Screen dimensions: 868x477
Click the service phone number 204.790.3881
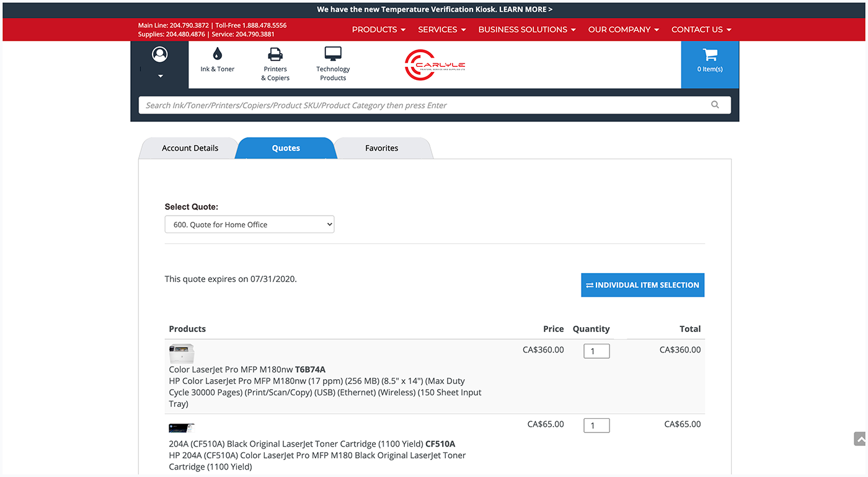pyautogui.click(x=255, y=34)
